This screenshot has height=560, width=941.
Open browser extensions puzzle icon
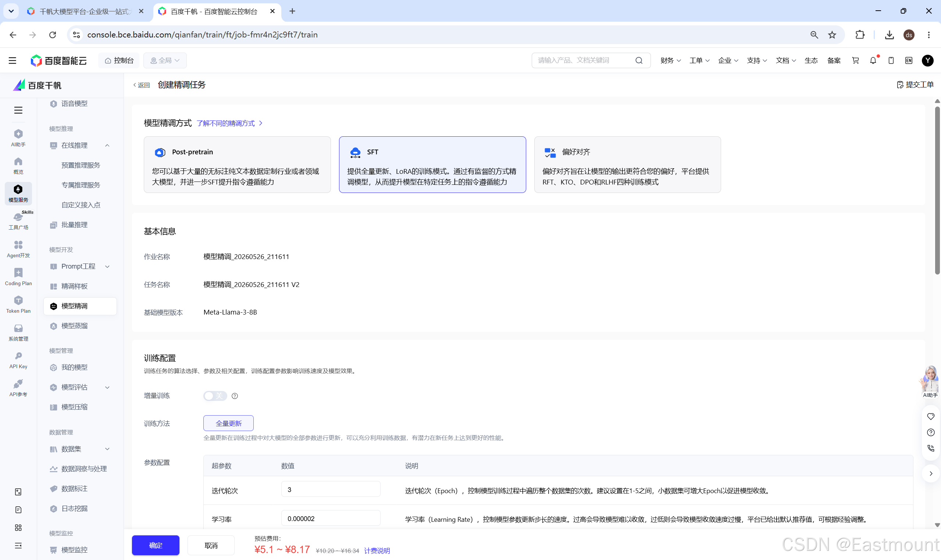[x=859, y=35]
